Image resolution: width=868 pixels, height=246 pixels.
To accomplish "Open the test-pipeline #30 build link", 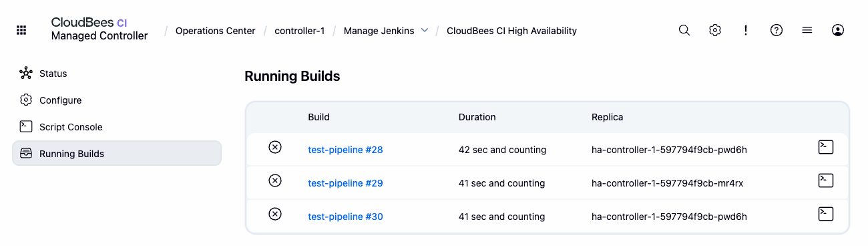I will pos(345,217).
